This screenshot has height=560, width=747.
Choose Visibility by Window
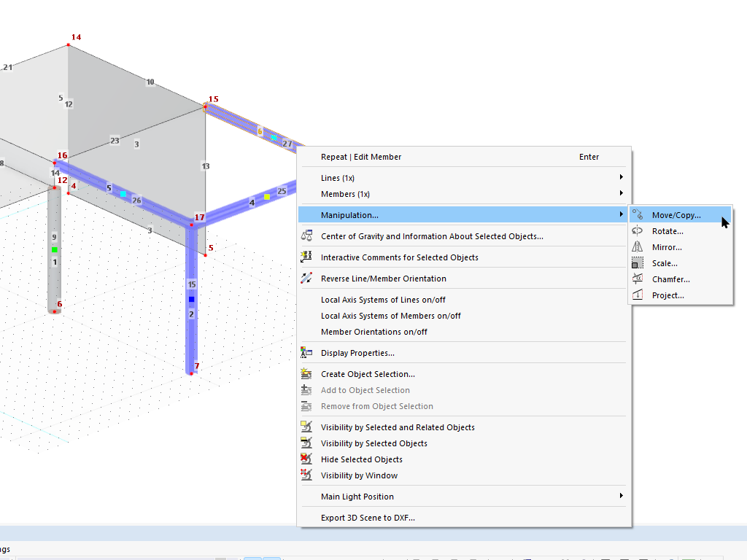tap(462, 475)
